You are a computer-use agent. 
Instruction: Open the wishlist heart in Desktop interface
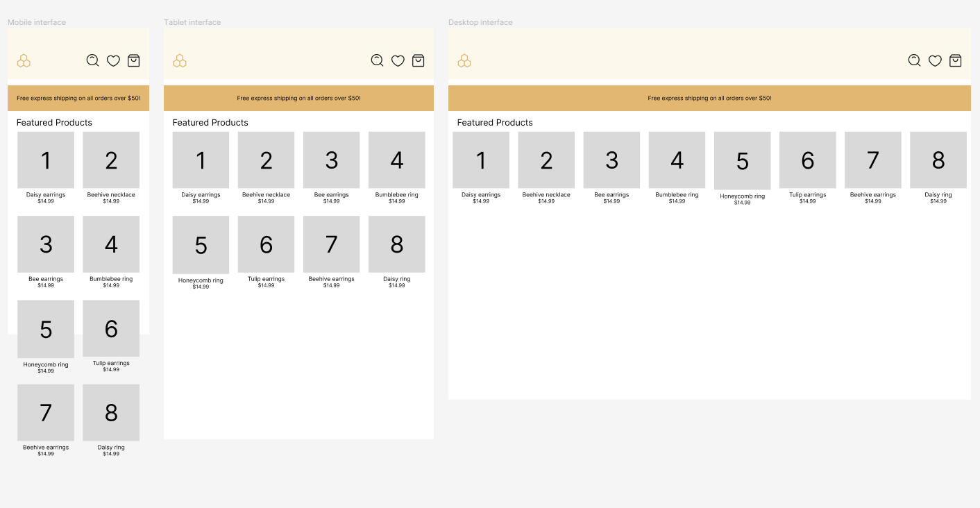tap(935, 61)
